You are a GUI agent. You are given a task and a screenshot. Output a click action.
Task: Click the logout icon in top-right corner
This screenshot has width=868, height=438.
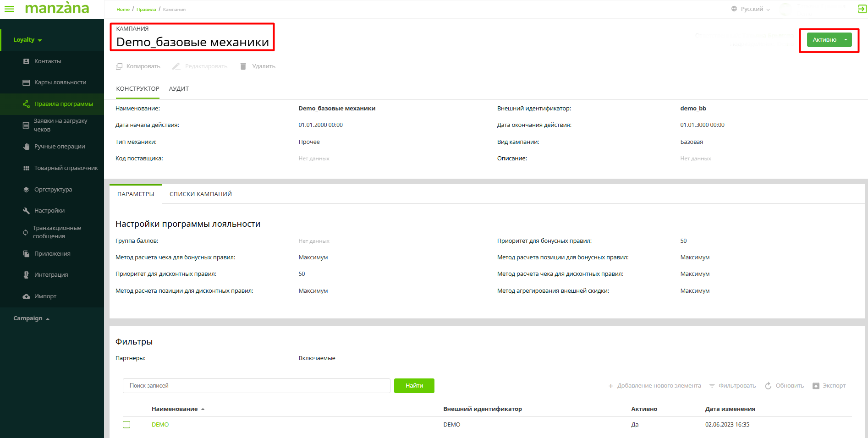coord(862,9)
